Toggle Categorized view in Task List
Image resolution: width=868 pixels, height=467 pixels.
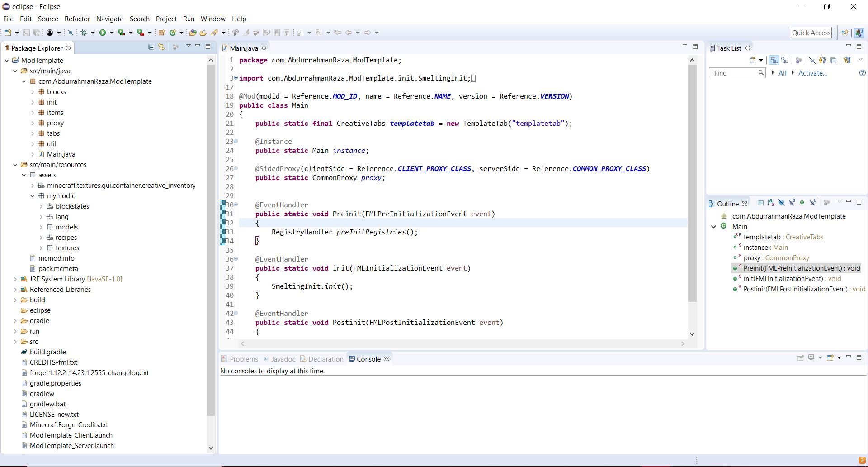(x=774, y=60)
